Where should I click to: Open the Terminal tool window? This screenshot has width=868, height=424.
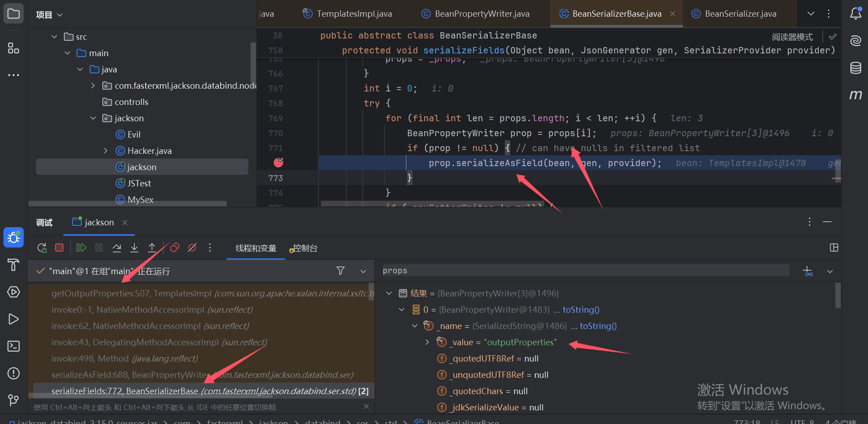pyautogui.click(x=14, y=346)
